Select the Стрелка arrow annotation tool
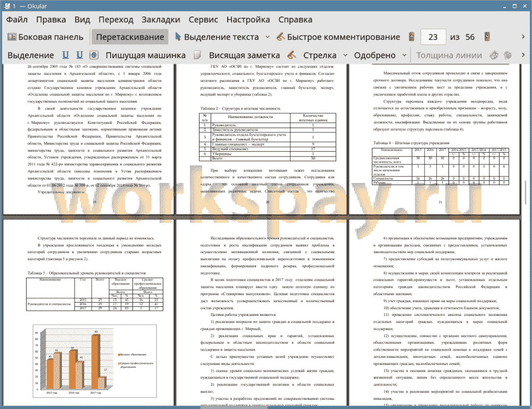Image resolution: width=532 pixels, height=409 pixels. point(320,55)
